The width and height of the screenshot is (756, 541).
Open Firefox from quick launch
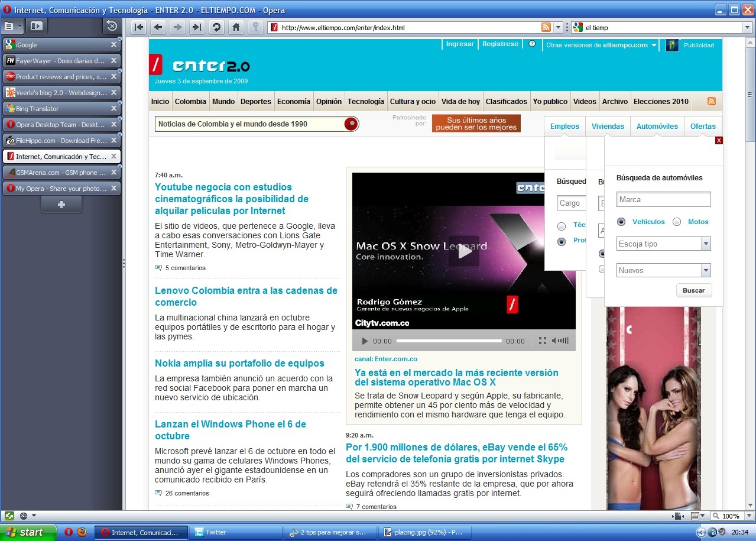pyautogui.click(x=82, y=532)
